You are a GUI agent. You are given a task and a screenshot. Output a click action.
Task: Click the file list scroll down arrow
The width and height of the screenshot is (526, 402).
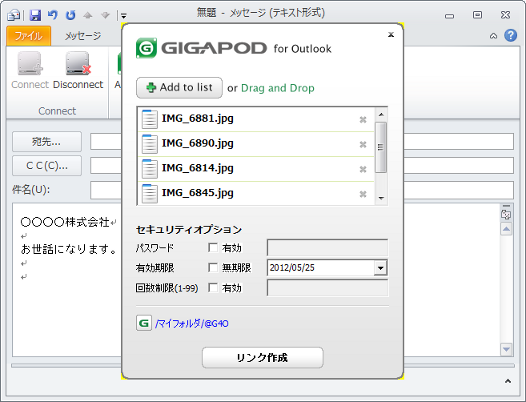tap(381, 198)
